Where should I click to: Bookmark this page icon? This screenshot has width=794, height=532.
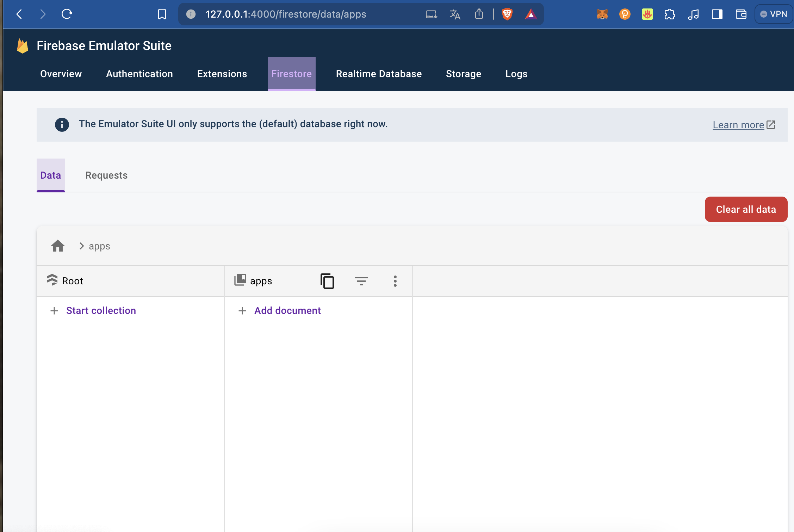tap(162, 14)
